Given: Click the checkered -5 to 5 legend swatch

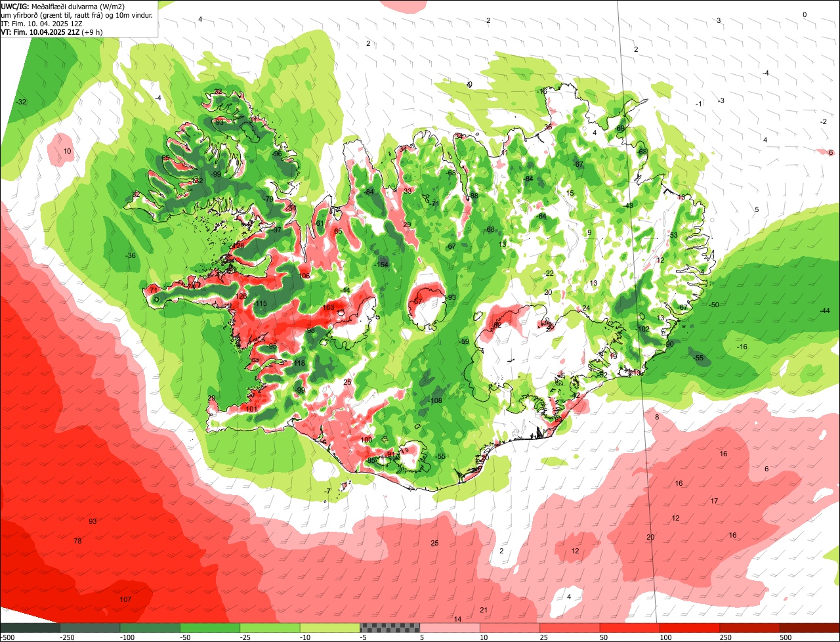Looking at the screenshot, I should click(x=390, y=628).
